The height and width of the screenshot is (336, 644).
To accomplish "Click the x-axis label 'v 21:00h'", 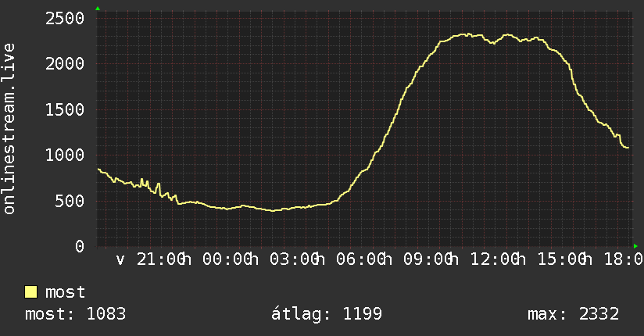I will (x=154, y=259).
